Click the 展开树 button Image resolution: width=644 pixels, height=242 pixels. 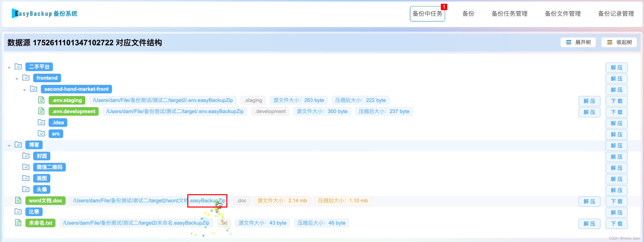[578, 42]
